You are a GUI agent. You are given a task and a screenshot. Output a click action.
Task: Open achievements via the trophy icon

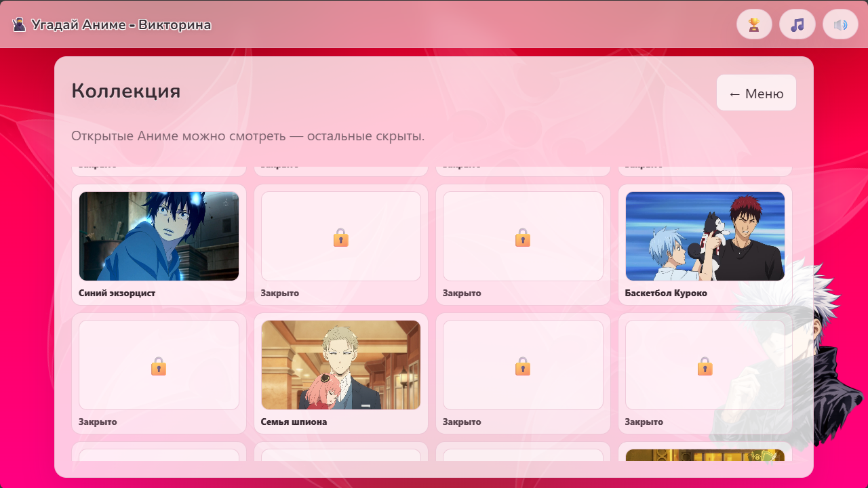click(754, 24)
